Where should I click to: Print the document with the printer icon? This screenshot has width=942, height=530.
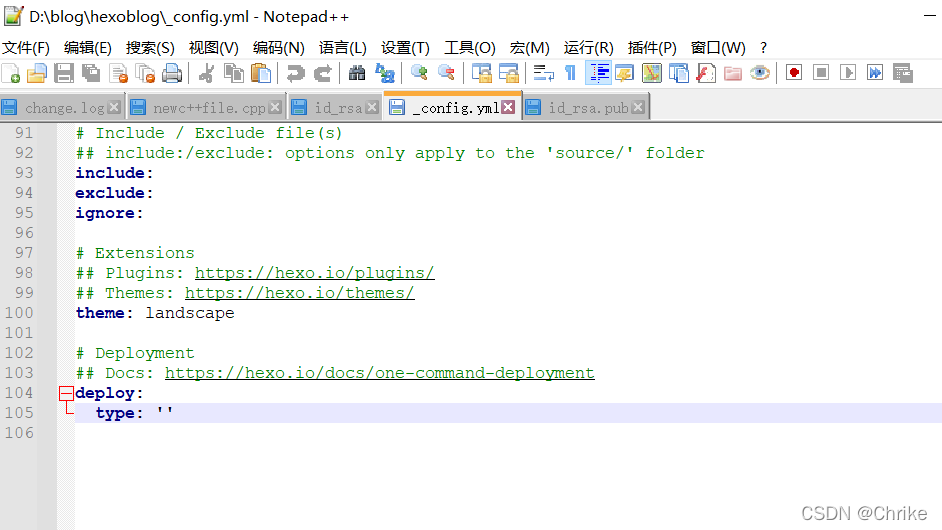click(x=172, y=73)
